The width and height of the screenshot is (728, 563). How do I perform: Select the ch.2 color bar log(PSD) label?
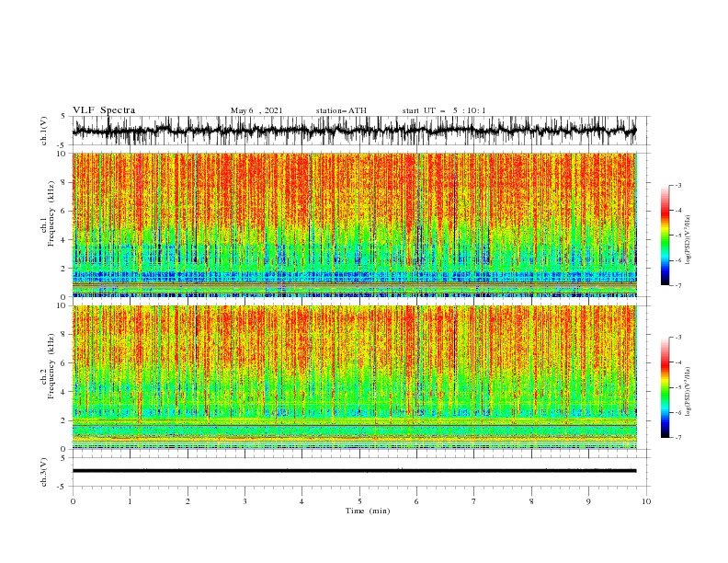688,392
